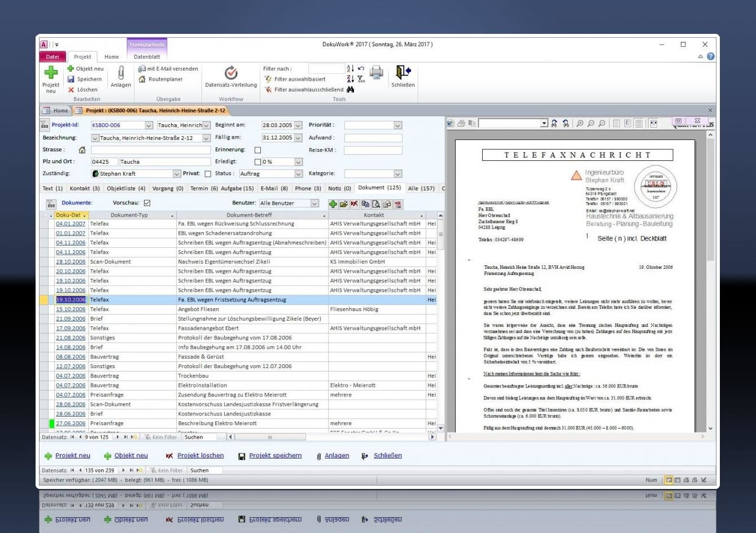This screenshot has width=756, height=533.
Task: Delete document with red X icon
Action: point(354,204)
